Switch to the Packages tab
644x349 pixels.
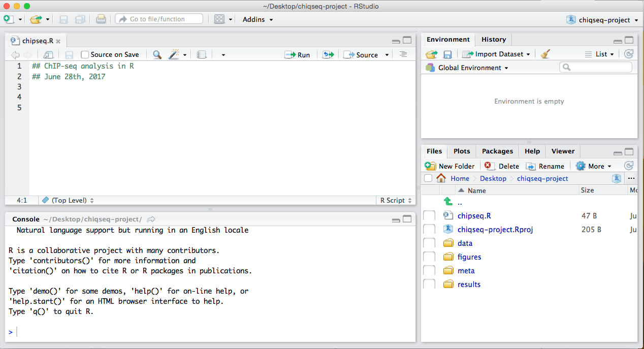coord(497,151)
